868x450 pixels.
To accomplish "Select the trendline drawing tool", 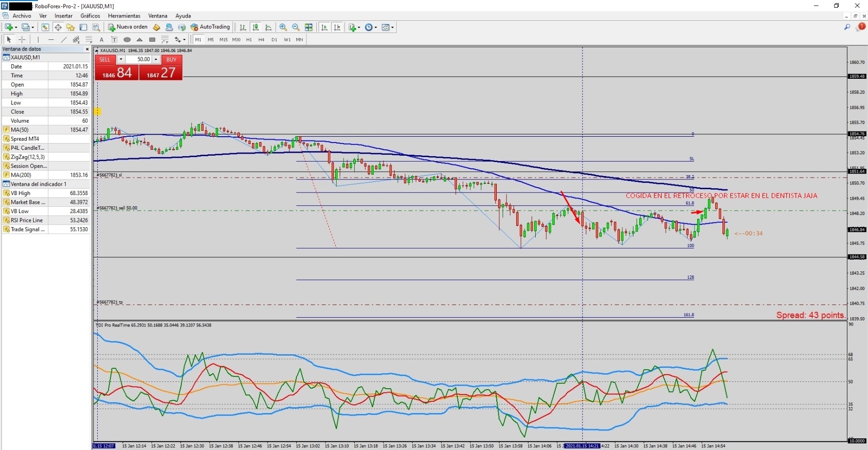I will coord(64,39).
